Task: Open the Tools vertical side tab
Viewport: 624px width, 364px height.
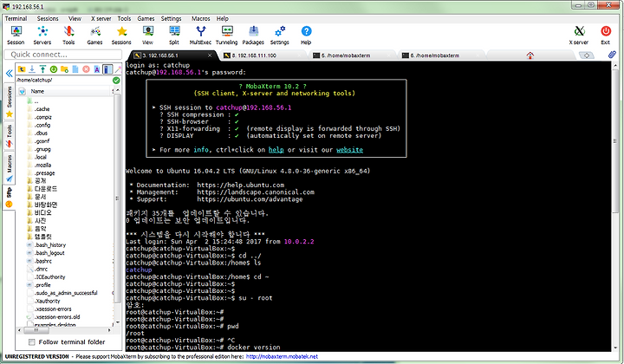Action: [x=9, y=135]
